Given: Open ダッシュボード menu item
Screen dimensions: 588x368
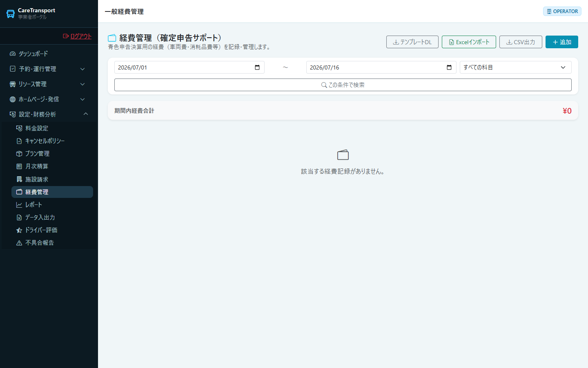Looking at the screenshot, I should click(x=49, y=54).
